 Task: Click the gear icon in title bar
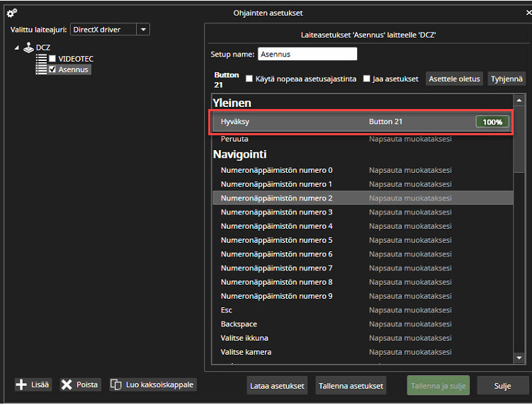11,13
